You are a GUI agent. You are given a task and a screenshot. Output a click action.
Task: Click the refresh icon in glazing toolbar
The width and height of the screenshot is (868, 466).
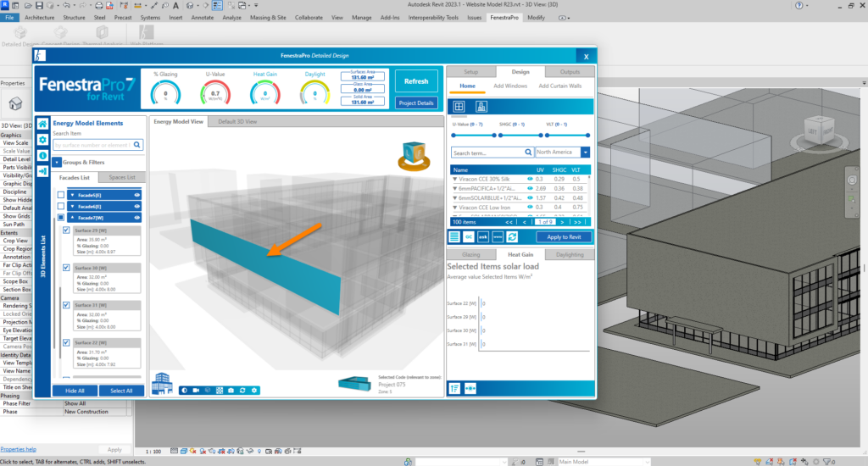click(x=512, y=237)
